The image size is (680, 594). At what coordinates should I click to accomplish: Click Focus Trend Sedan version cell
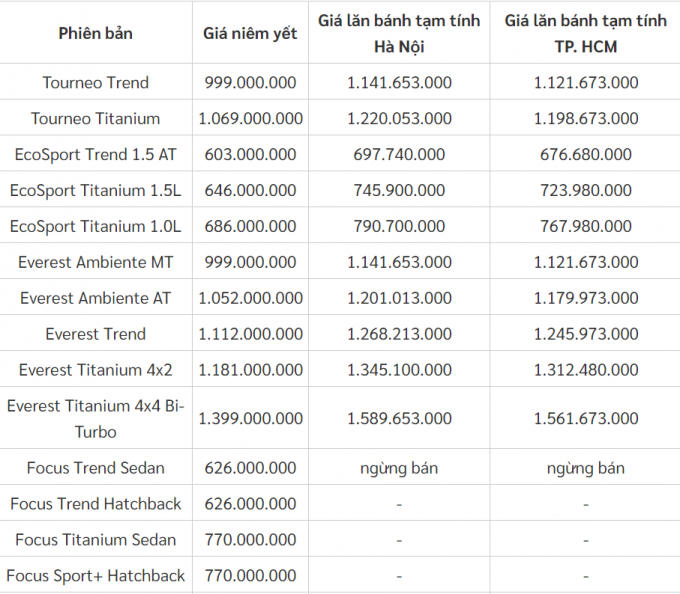95,468
